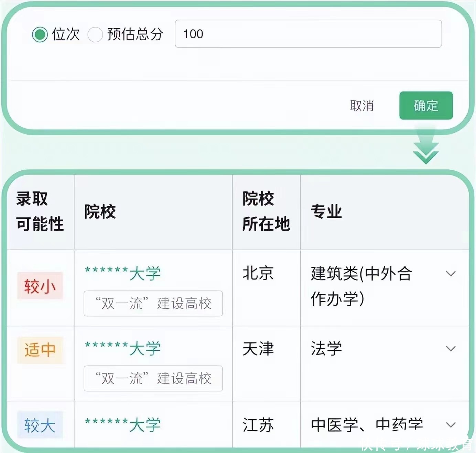Screen dimensions: 476x453
Task: Click the orange 适中 probability tag
Action: click(40, 350)
